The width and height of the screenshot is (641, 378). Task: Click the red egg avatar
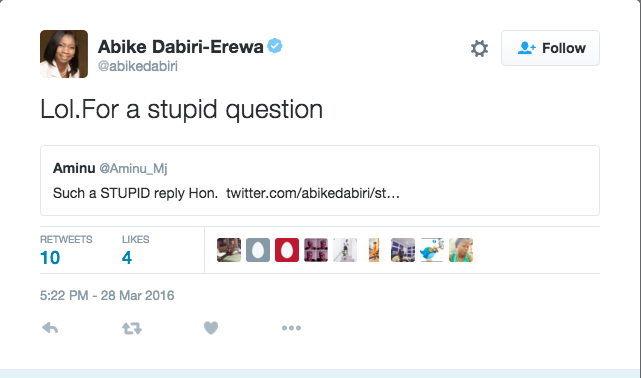tap(287, 250)
